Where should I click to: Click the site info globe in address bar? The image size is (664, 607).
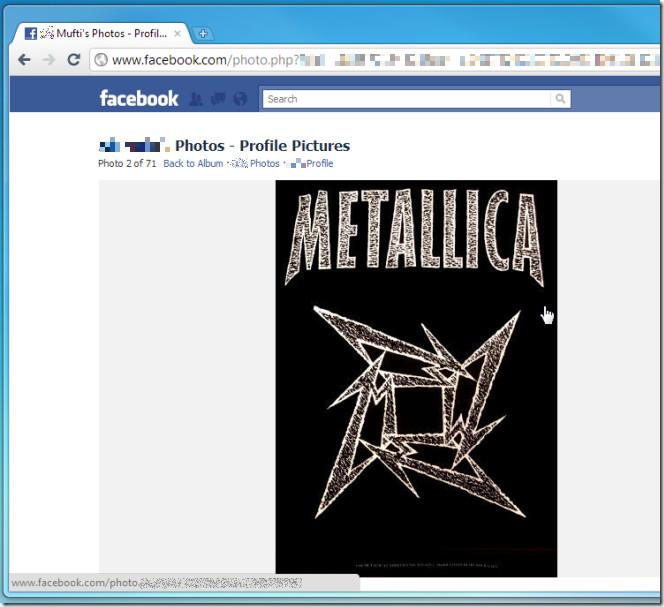100,60
